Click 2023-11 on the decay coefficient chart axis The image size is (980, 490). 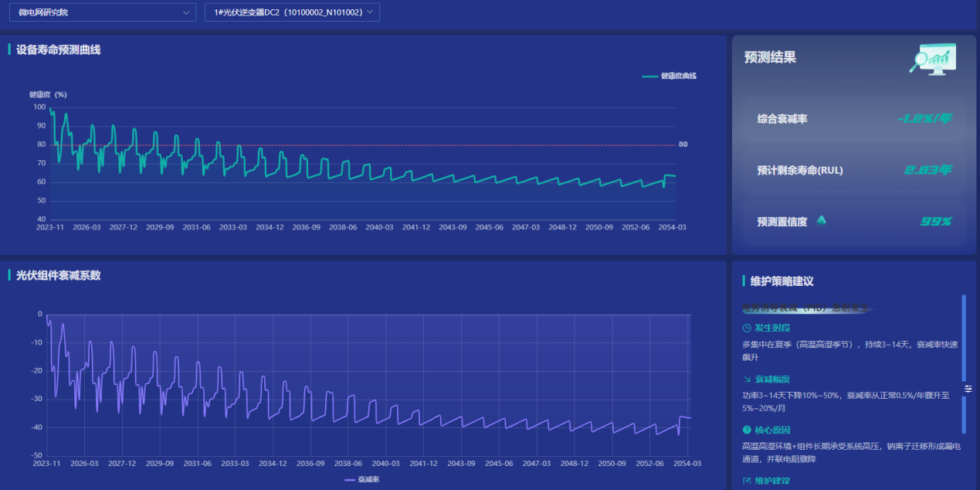pyautogui.click(x=48, y=463)
